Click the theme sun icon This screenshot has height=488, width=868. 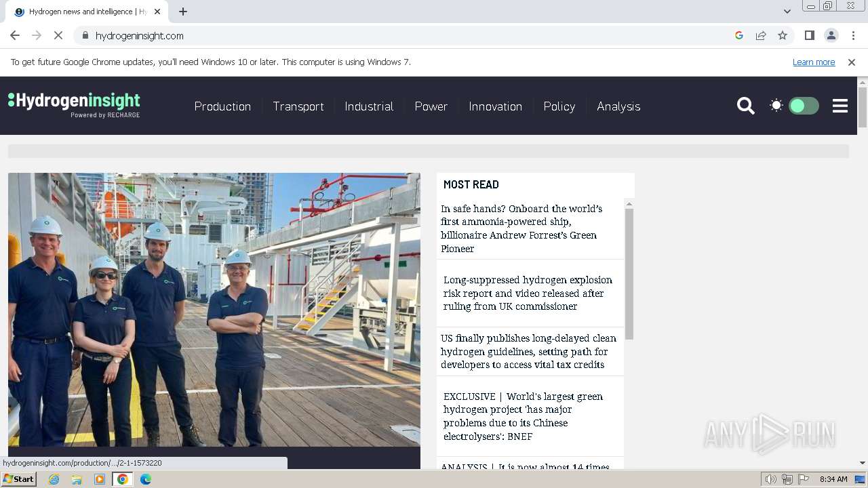coord(776,105)
